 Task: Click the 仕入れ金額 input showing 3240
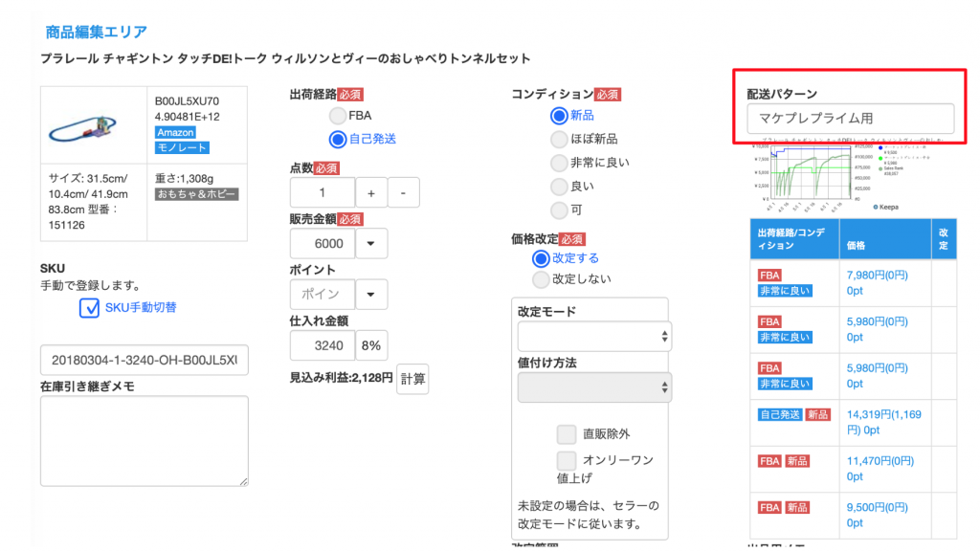[x=323, y=346]
